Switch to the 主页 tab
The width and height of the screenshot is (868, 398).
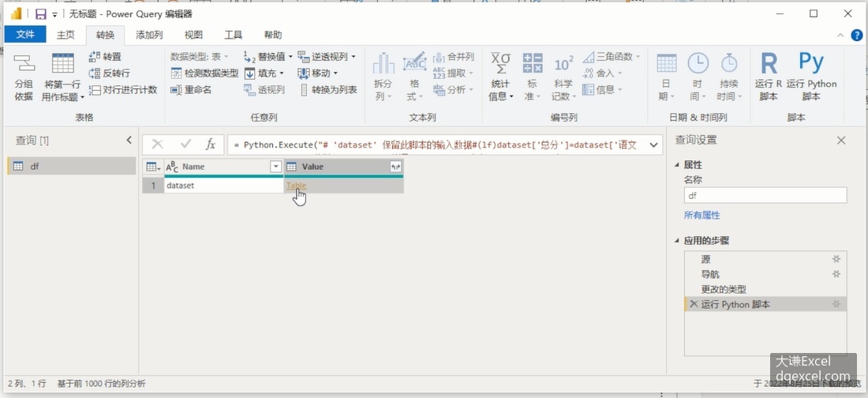[65, 35]
